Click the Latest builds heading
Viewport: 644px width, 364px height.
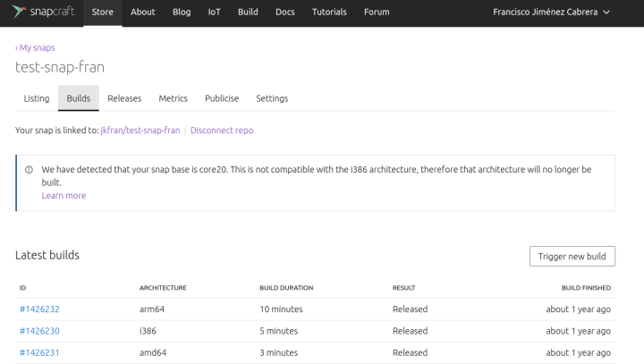(x=47, y=255)
